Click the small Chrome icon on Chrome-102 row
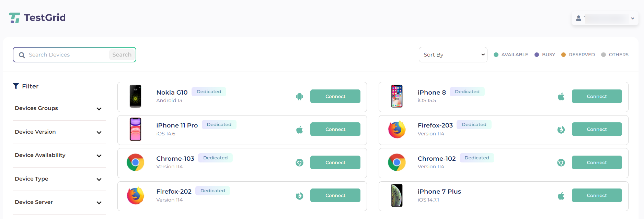This screenshot has height=219, width=644. coord(561,163)
